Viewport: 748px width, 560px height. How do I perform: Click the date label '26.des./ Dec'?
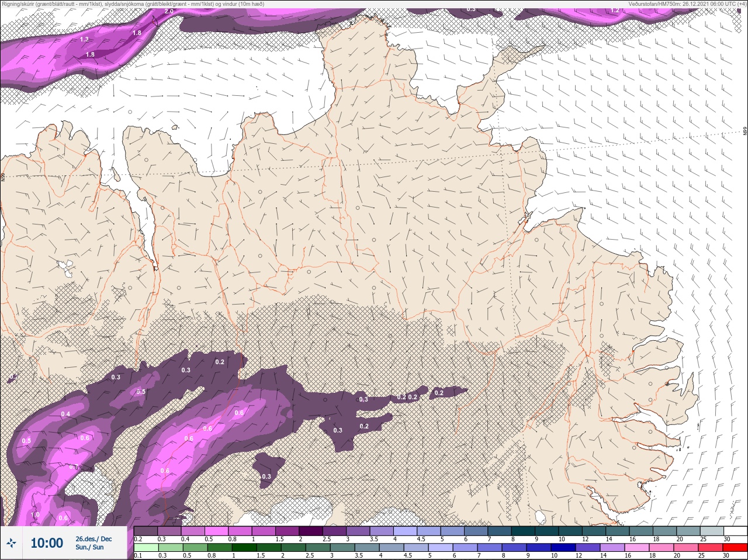tap(93, 539)
